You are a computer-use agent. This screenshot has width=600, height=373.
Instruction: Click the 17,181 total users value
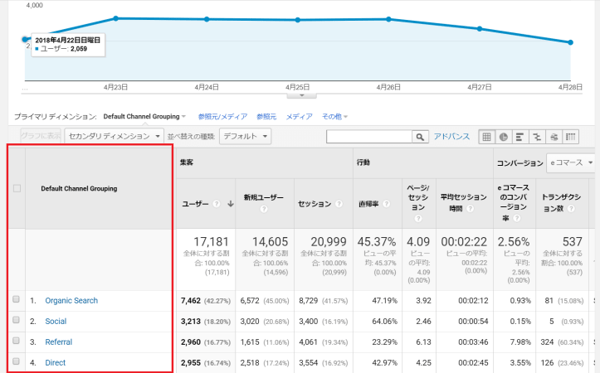pyautogui.click(x=211, y=242)
